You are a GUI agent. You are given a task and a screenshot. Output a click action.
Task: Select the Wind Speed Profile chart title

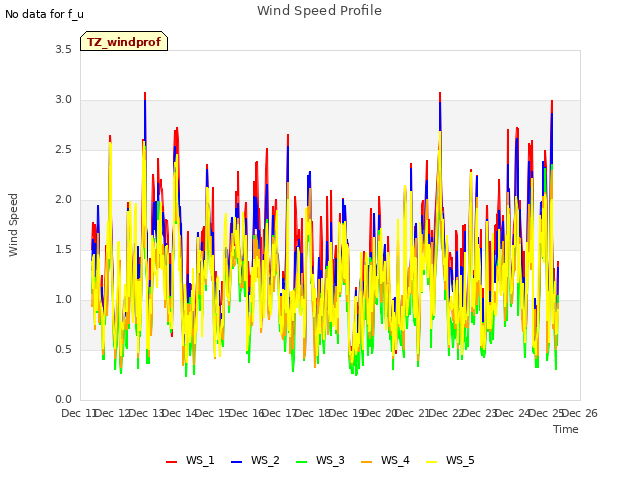point(319,11)
